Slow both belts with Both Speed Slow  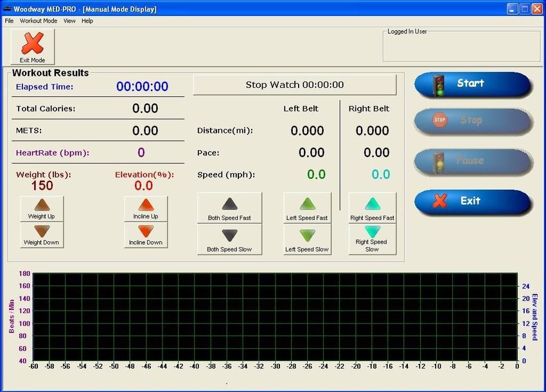tap(229, 239)
